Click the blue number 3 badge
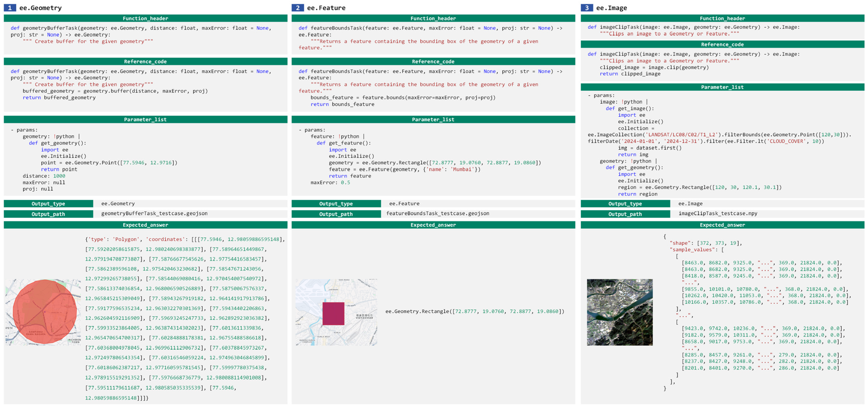 [x=587, y=8]
